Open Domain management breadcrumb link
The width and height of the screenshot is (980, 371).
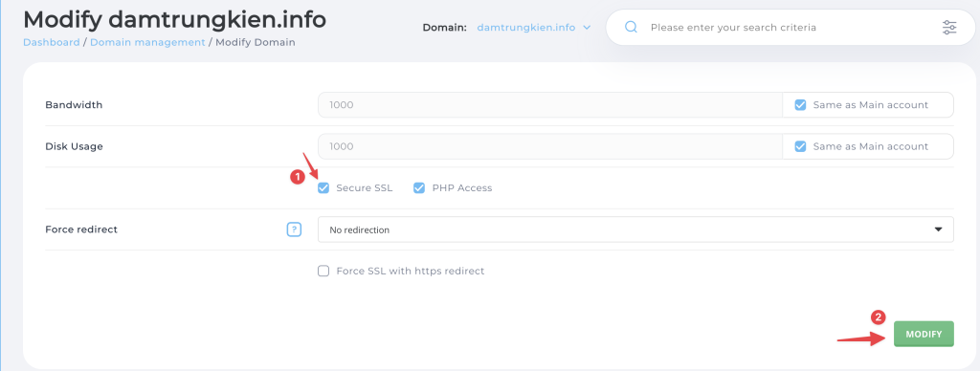(x=147, y=42)
